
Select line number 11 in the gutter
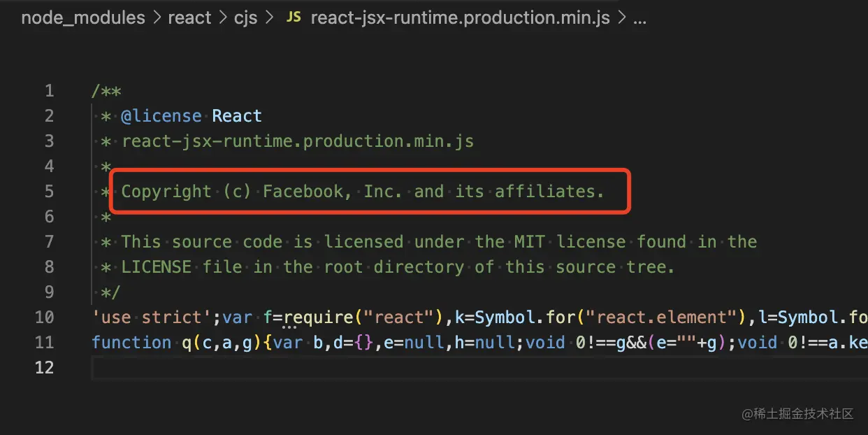point(44,343)
